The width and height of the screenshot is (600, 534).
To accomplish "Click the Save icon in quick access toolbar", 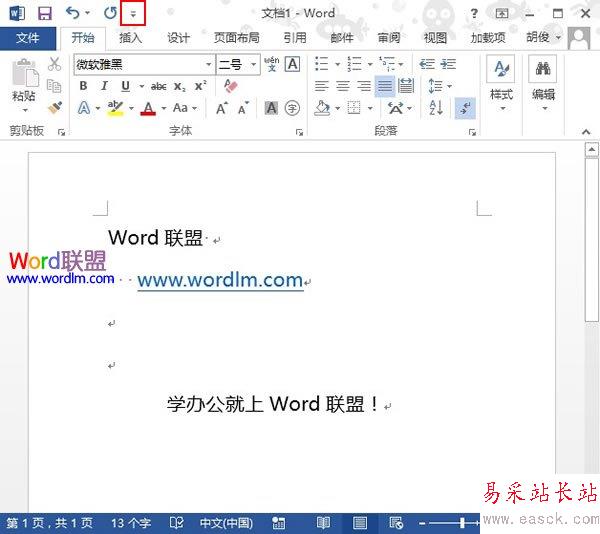I will click(x=45, y=13).
